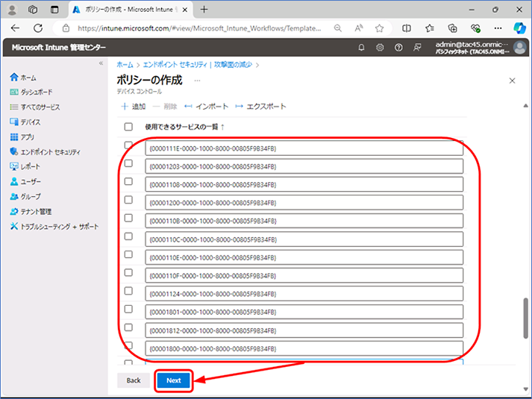The width and height of the screenshot is (532, 399).
Task: Click the browser address bar URL
Action: point(199,28)
